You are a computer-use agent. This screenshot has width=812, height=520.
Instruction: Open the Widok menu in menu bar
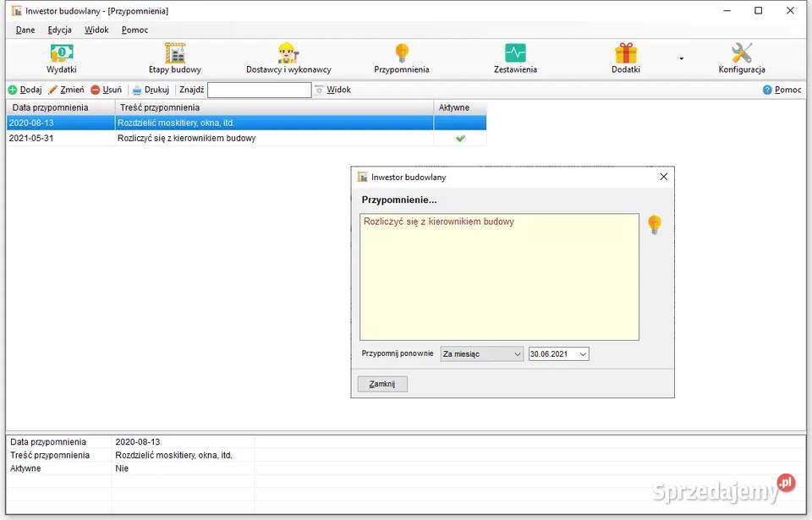click(x=96, y=30)
